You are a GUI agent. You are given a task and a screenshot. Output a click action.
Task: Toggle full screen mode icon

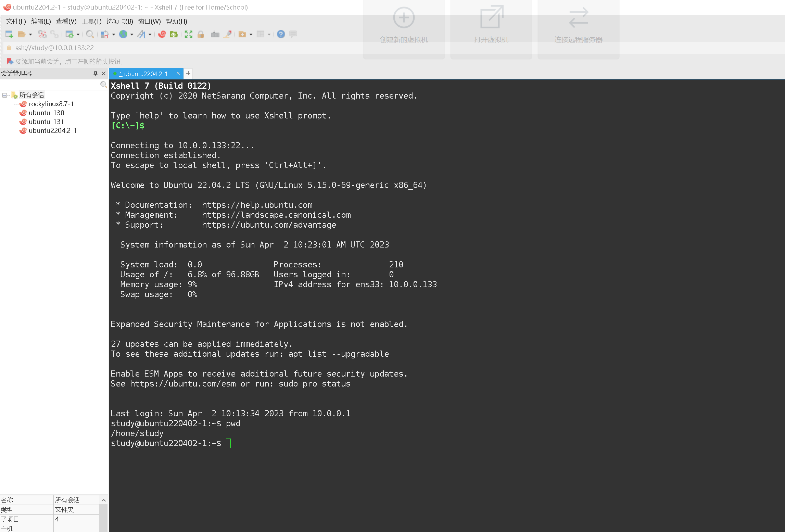click(x=189, y=34)
